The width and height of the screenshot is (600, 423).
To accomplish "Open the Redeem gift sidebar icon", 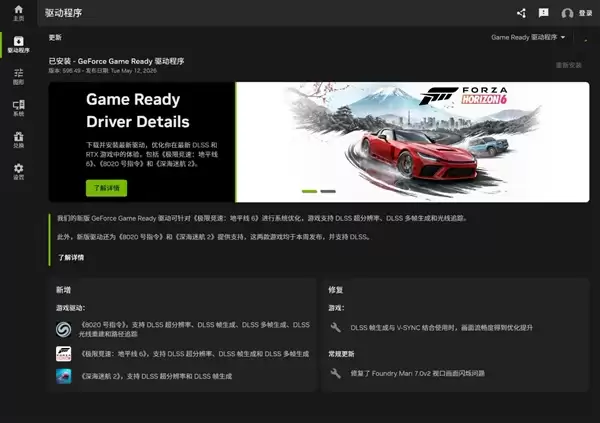I will coord(18,140).
